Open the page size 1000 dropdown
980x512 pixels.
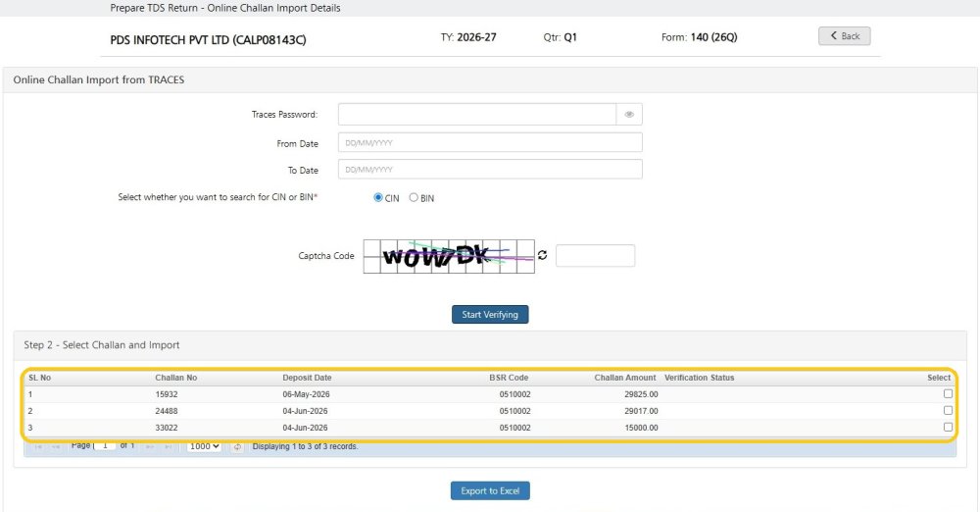click(x=205, y=446)
